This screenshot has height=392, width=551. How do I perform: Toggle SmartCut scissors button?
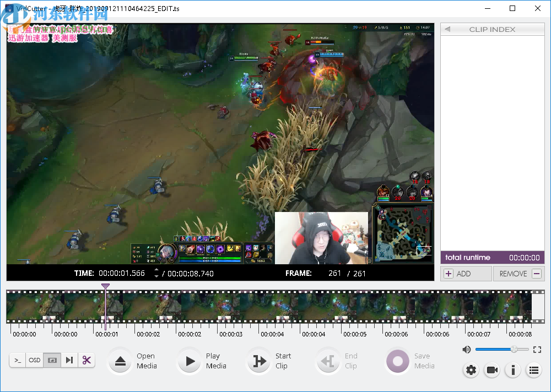click(x=87, y=360)
